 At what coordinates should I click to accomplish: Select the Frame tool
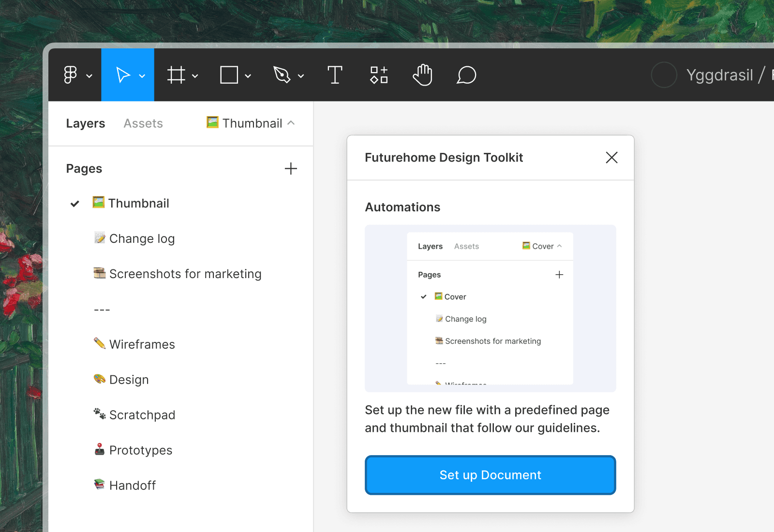click(x=176, y=75)
